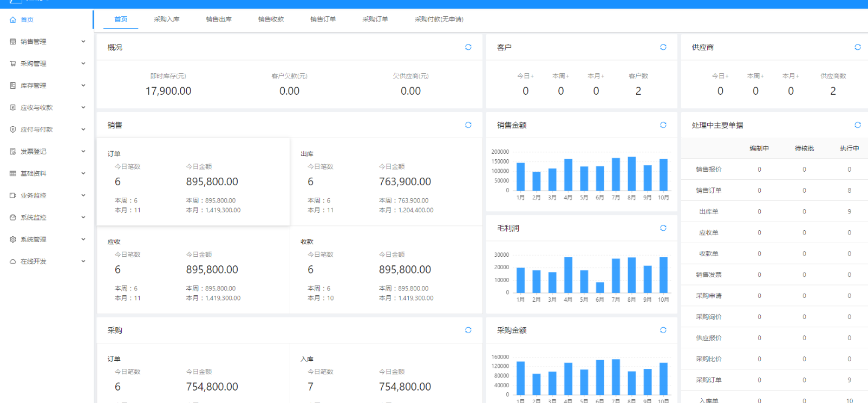Open the 销售出库 tab
The height and width of the screenshot is (403, 868).
click(219, 19)
